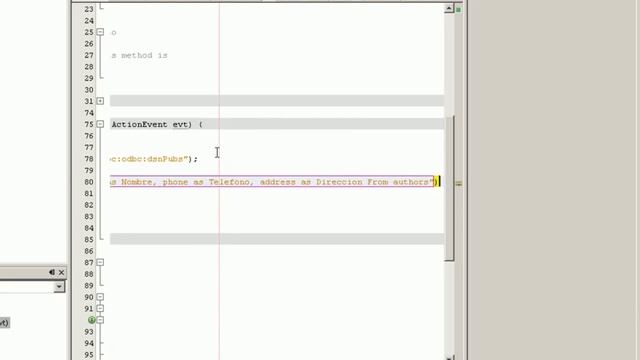Open the dropdown arrow in the left panel
This screenshot has height=360, width=640.
pos(59,287)
